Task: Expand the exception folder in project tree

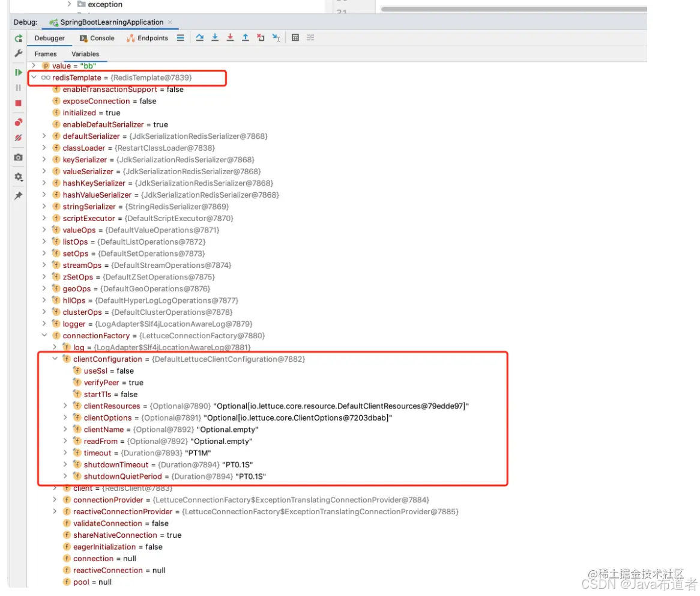Action: pos(69,4)
